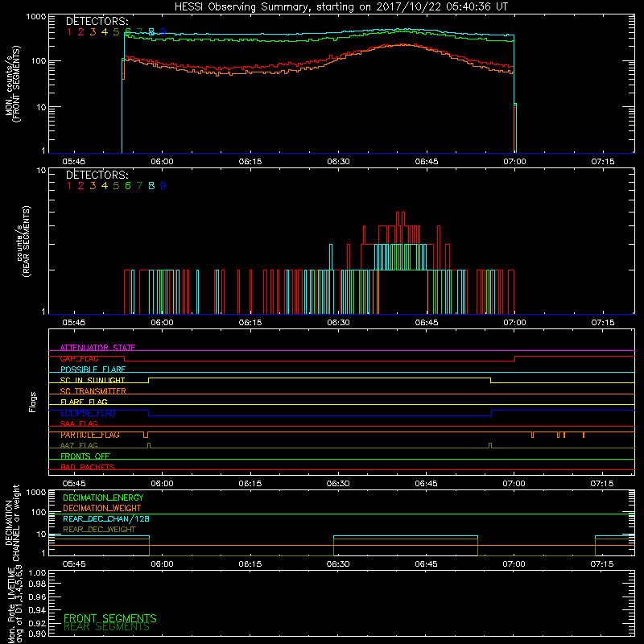The image size is (644, 644).
Task: Click the GAP_FLAG label
Action: 79,358
